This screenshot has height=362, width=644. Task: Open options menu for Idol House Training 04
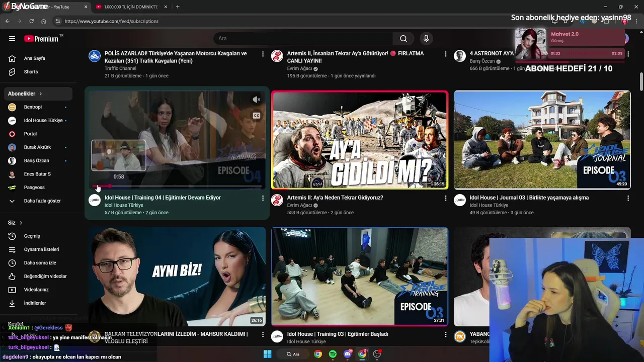[x=263, y=198]
